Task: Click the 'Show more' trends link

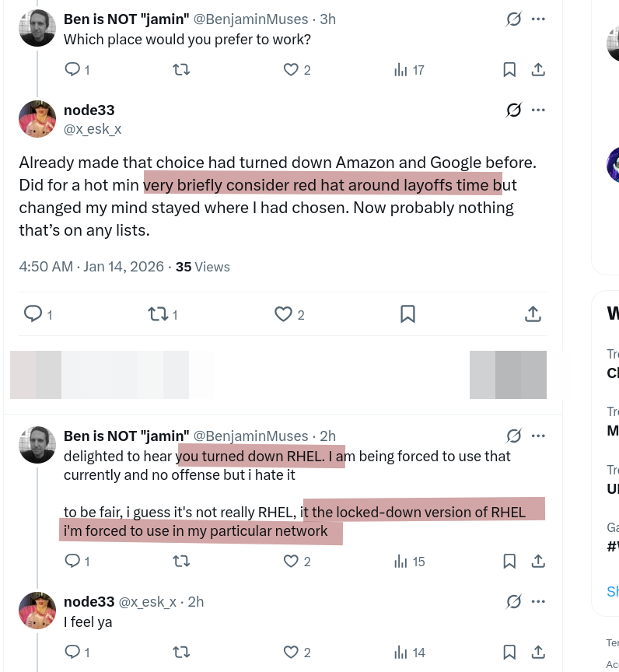Action: tap(613, 591)
